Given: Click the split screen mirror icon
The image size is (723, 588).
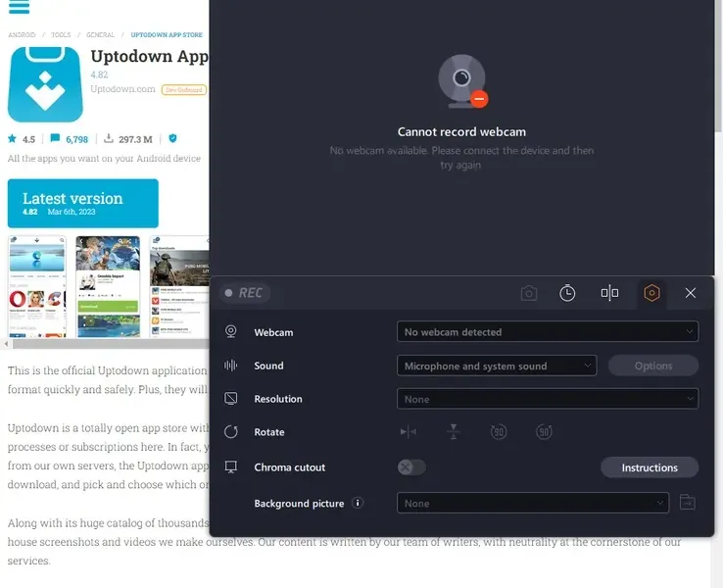Looking at the screenshot, I should coord(609,293).
